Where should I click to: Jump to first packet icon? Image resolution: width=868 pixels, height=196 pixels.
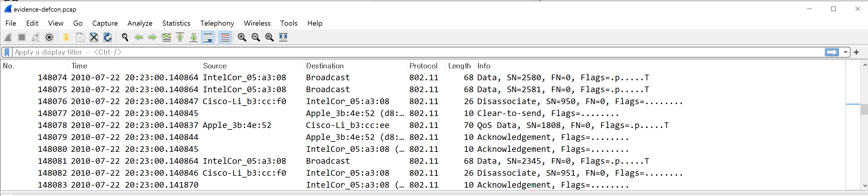(180, 37)
